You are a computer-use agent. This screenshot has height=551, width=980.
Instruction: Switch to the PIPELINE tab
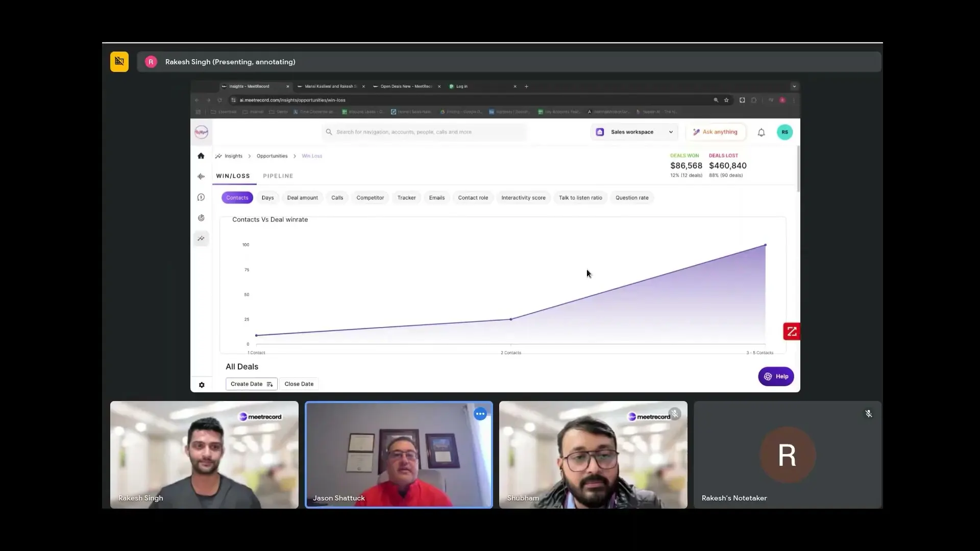tap(278, 176)
